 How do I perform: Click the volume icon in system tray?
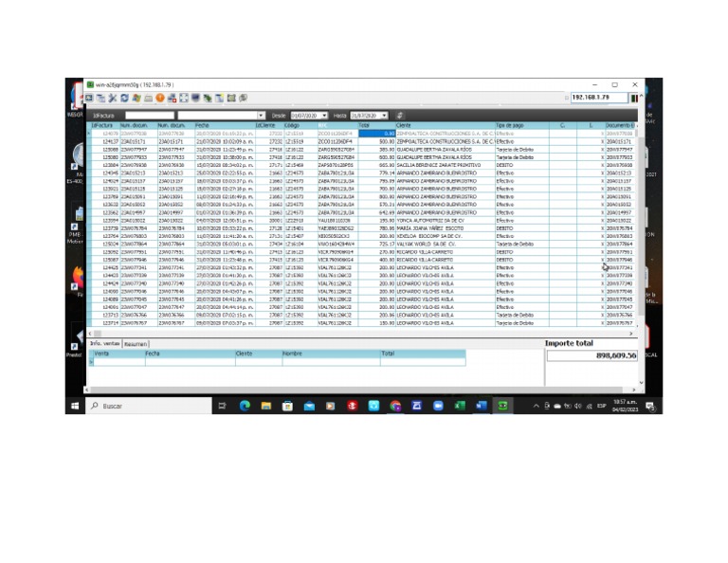tap(577, 406)
